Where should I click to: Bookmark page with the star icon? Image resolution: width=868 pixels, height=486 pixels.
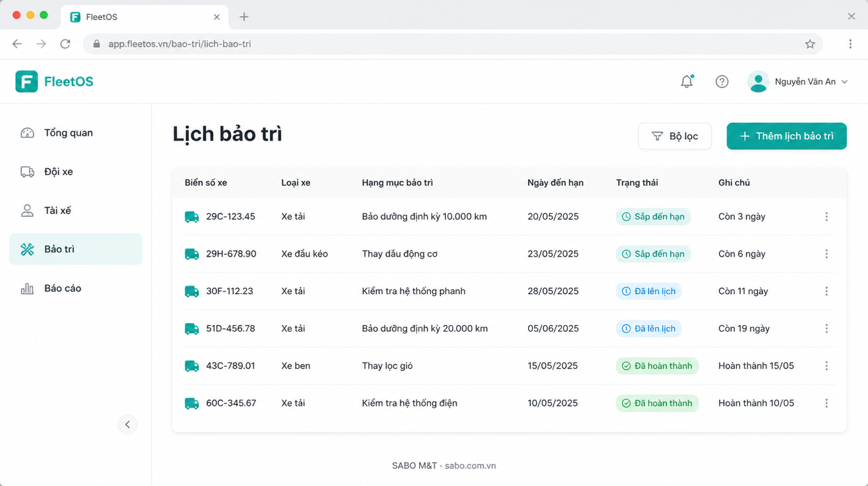[810, 44]
